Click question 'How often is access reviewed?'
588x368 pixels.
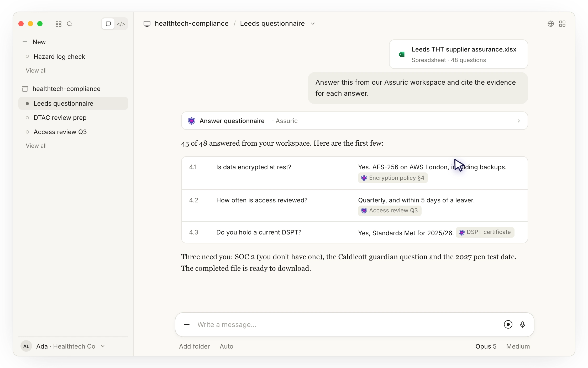pos(262,200)
